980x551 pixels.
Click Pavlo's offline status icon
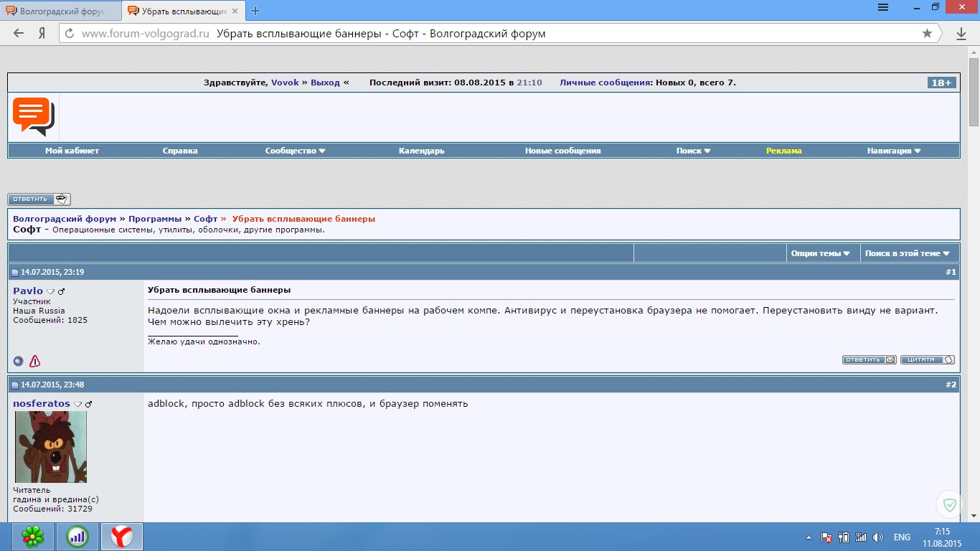19,361
